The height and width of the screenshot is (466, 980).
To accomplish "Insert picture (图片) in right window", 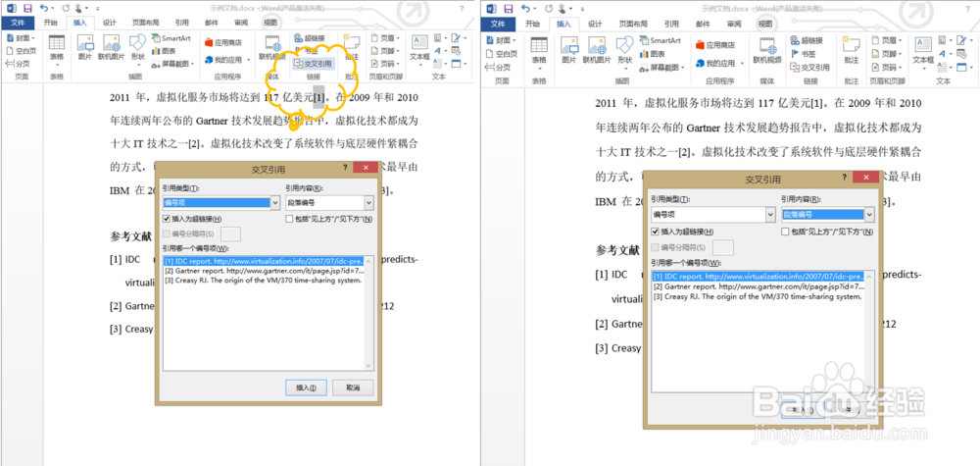I will [x=568, y=48].
